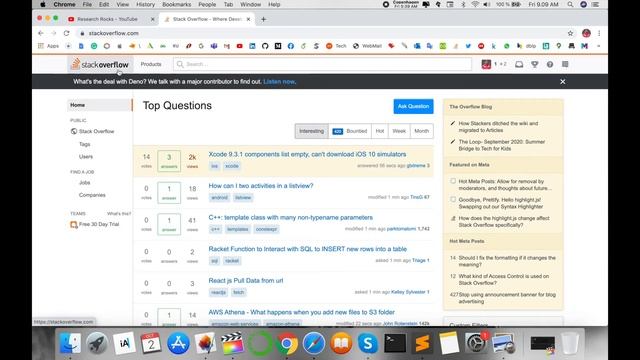
Task: Select the Interesting filter tab
Action: point(311,131)
